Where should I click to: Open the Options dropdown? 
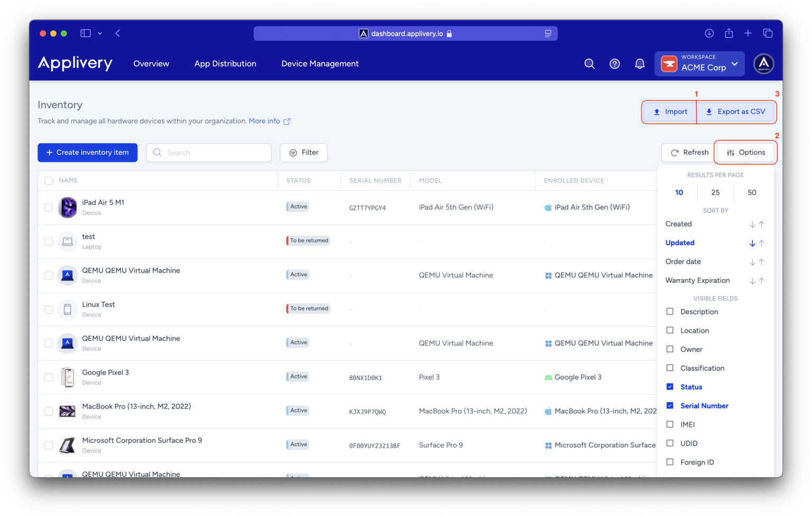tap(745, 152)
